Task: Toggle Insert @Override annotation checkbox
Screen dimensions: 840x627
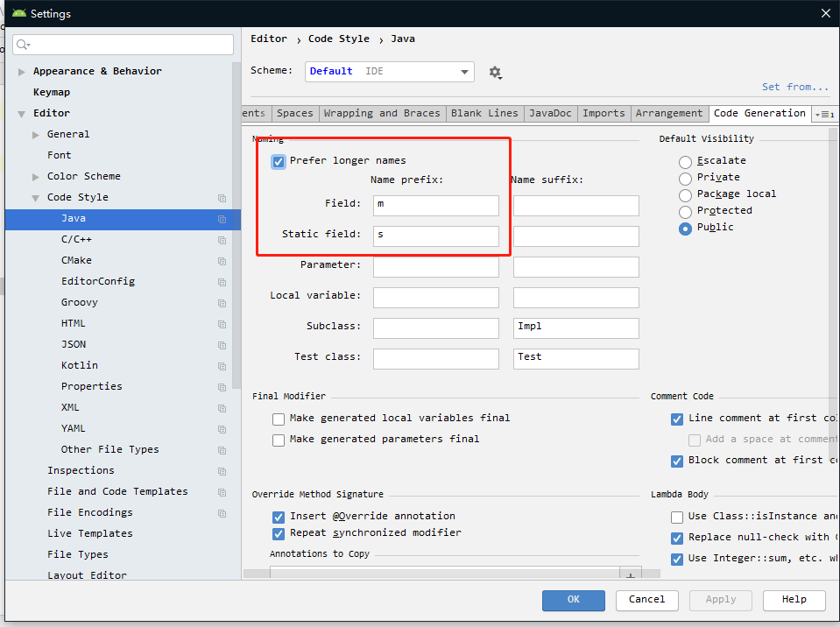Action: (x=278, y=517)
